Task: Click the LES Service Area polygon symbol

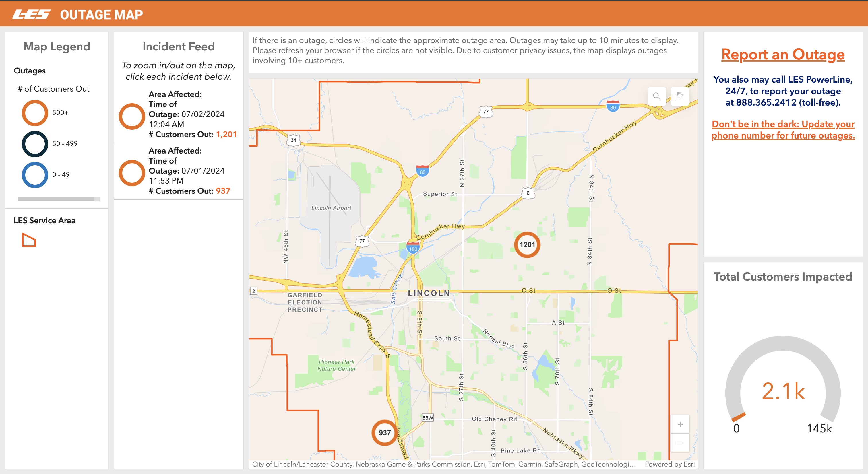Action: point(29,240)
